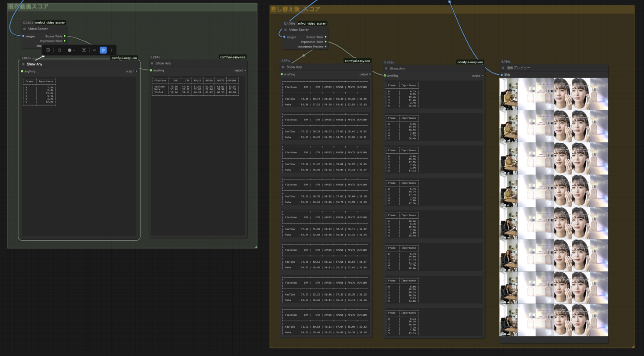
Task: Toggle collapse dot on left Video Scorer node
Action: (x=24, y=29)
